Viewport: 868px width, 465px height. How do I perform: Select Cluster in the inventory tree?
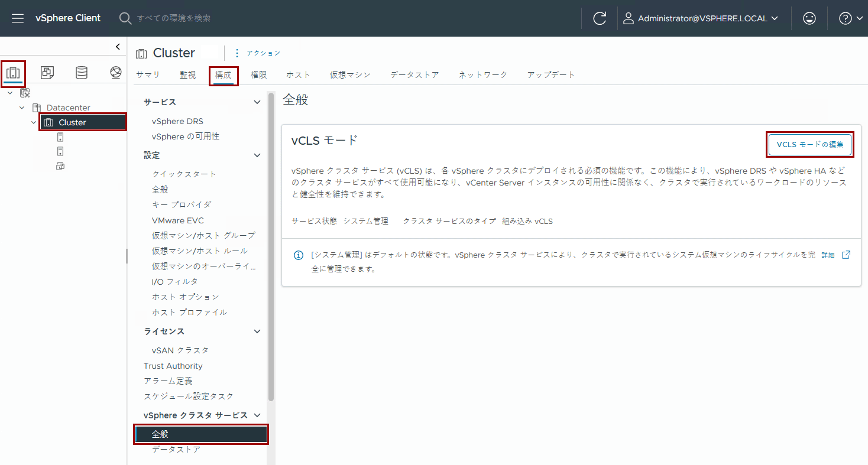pyautogui.click(x=83, y=122)
